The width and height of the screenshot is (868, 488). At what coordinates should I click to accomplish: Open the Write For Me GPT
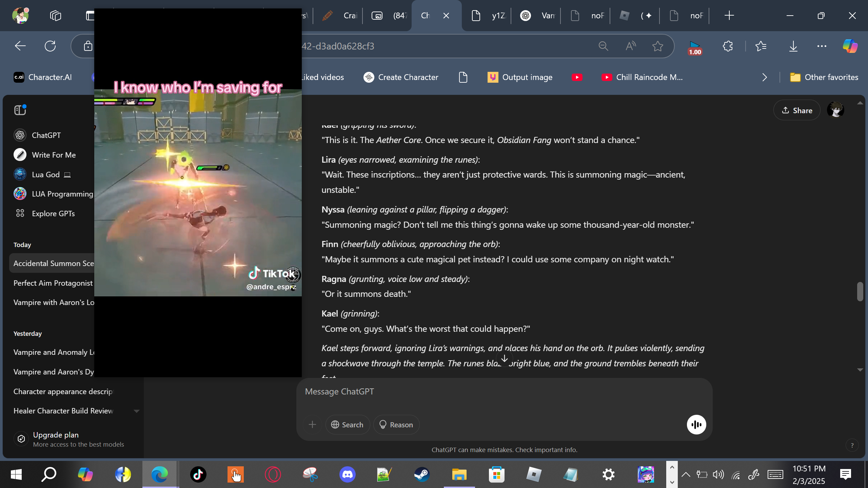45,155
